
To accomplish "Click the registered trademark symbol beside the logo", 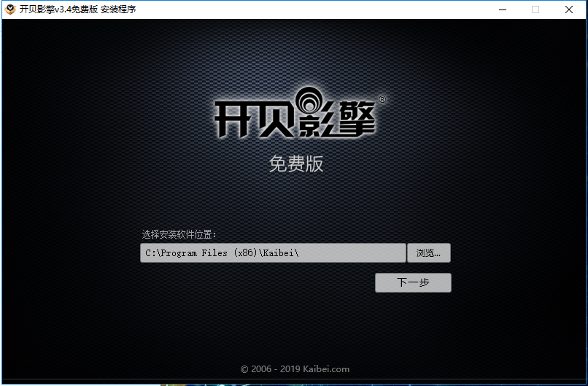I will pos(382,99).
